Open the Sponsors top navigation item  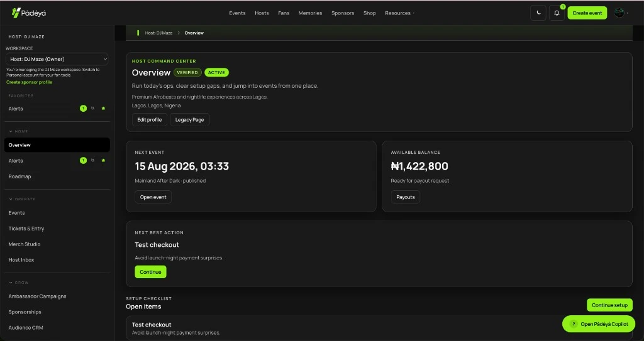pos(343,13)
